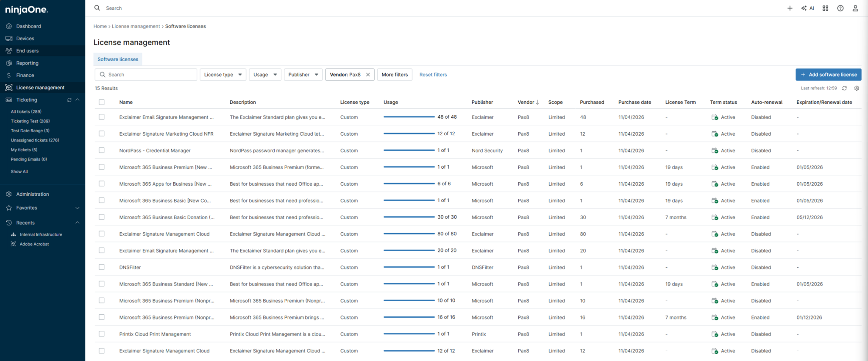Open the Usage filter dropdown
This screenshot has width=868, height=361.
click(265, 75)
